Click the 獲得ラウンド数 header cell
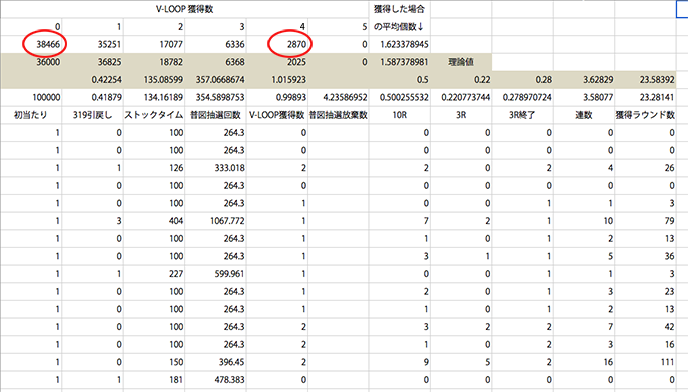 (645, 115)
